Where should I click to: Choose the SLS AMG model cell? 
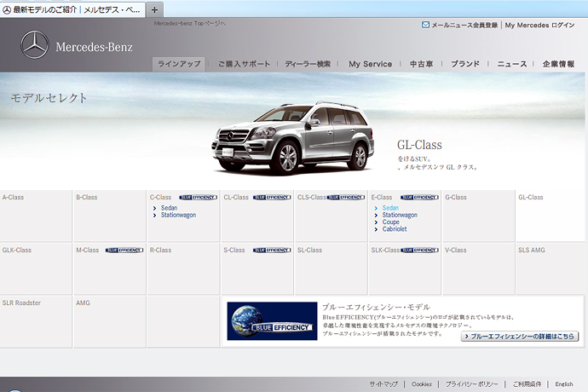point(551,268)
